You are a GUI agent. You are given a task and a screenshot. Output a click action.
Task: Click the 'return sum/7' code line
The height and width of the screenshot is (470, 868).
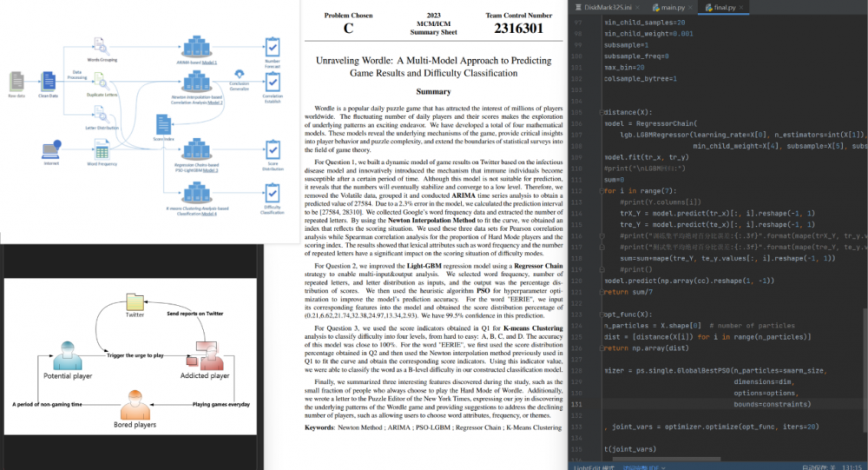pyautogui.click(x=628, y=292)
